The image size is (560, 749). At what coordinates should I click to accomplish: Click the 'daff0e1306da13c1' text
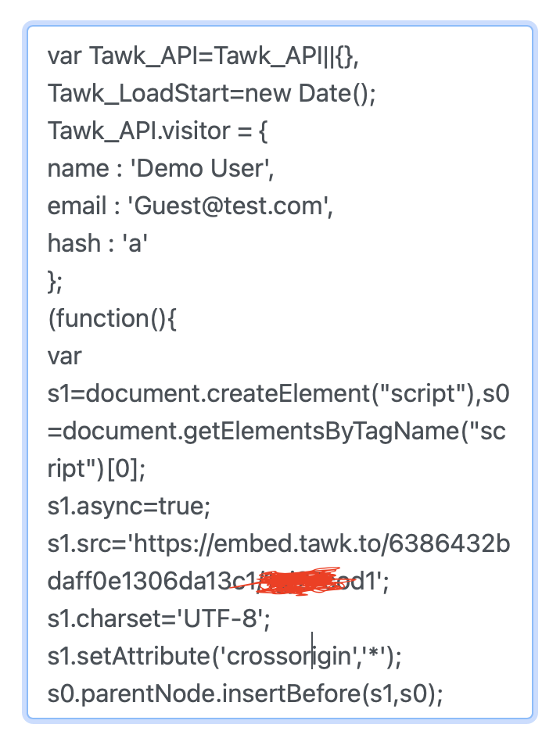(152, 582)
